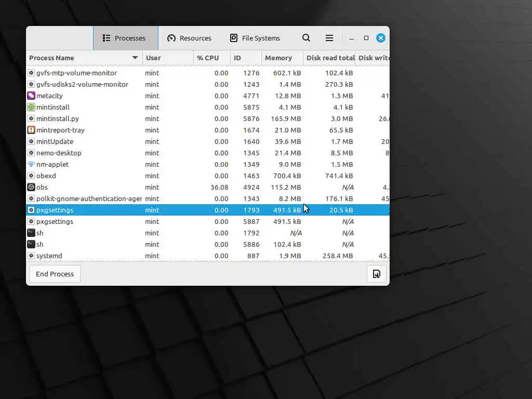The height and width of the screenshot is (399, 532).
Task: Select the mintinstall.py process name
Action: click(58, 119)
